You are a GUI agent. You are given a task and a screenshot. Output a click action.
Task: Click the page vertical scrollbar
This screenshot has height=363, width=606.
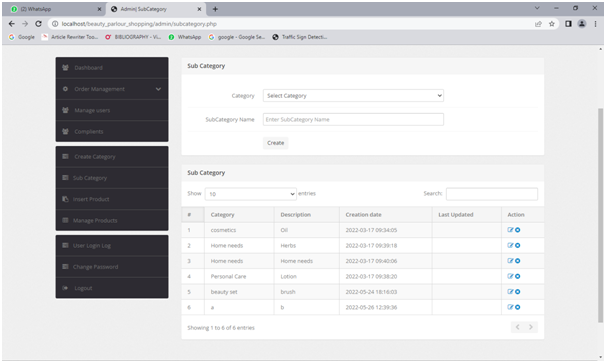(601, 215)
